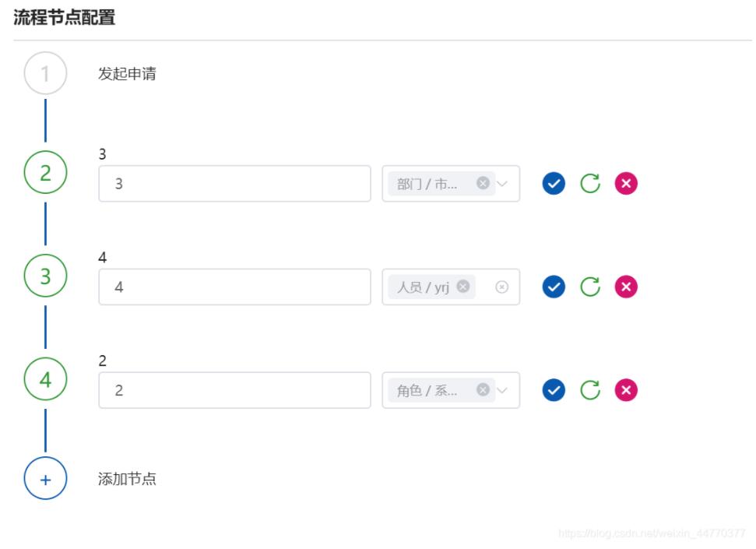756x549 pixels.
Task: Select step circle number 4
Action: point(45,379)
